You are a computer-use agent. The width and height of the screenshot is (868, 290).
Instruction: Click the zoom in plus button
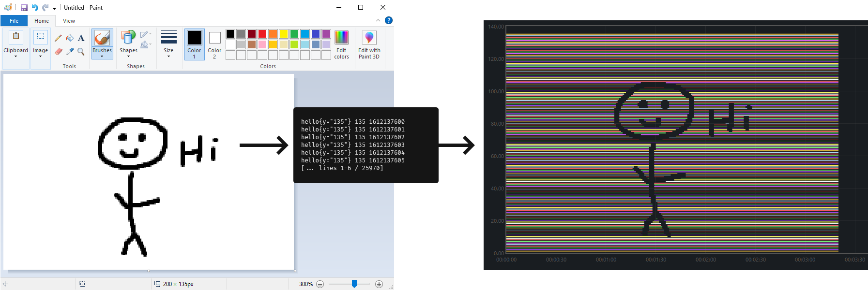point(379,284)
